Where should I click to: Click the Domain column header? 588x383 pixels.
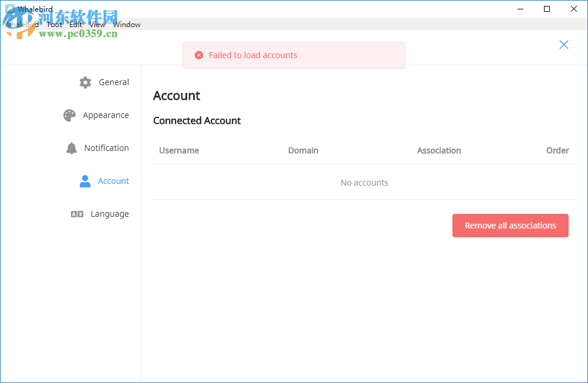303,150
